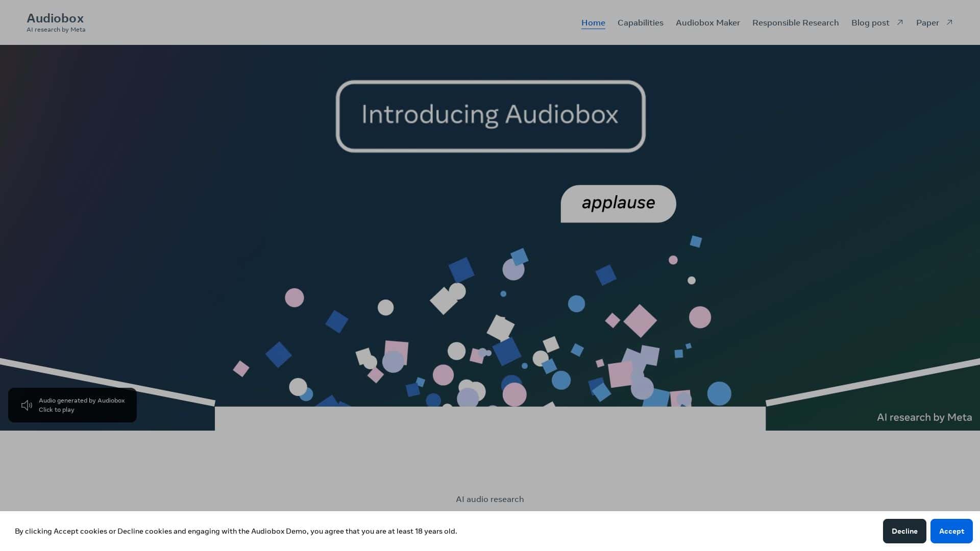Decline cookies in the bottom banner

[904, 531]
